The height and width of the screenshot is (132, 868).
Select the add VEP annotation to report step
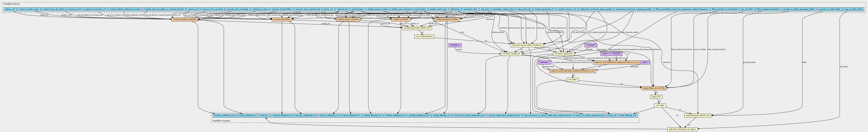coord(682,129)
